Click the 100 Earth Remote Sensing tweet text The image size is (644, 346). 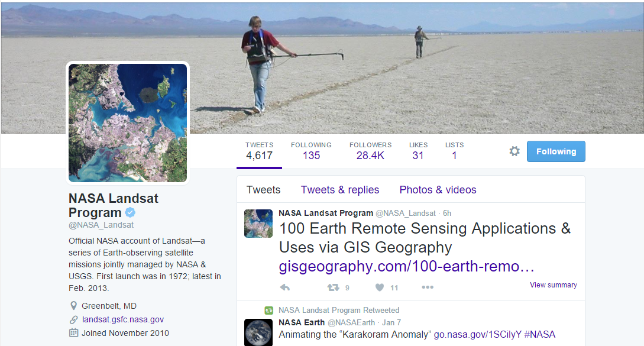[x=425, y=238]
